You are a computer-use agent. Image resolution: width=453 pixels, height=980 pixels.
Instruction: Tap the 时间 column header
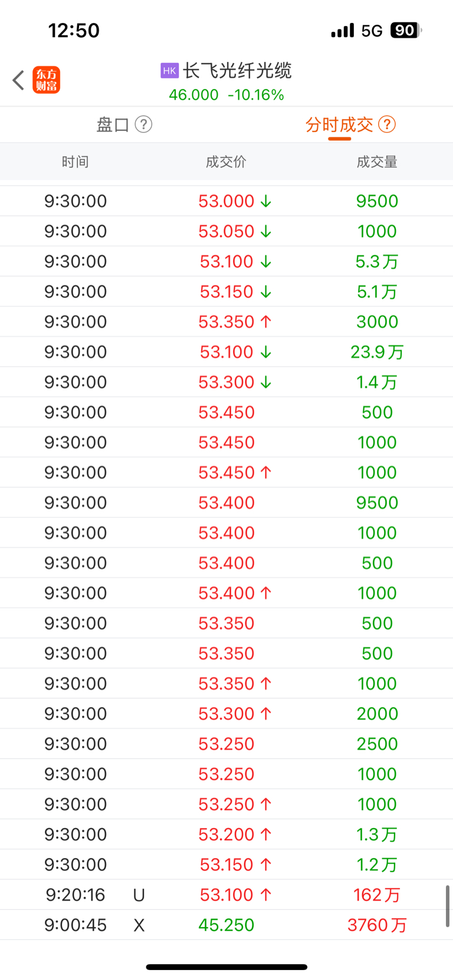pos(75,162)
